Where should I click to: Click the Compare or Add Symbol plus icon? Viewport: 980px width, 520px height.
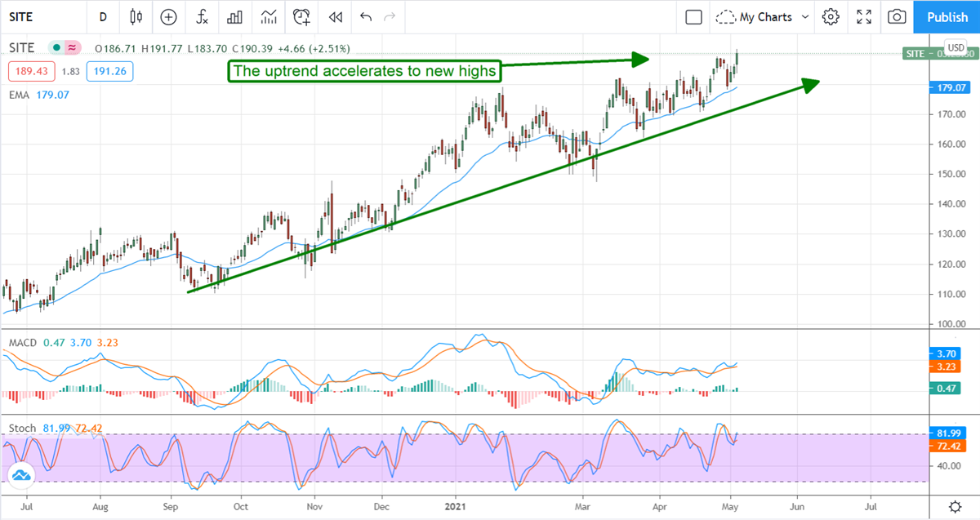coord(168,16)
